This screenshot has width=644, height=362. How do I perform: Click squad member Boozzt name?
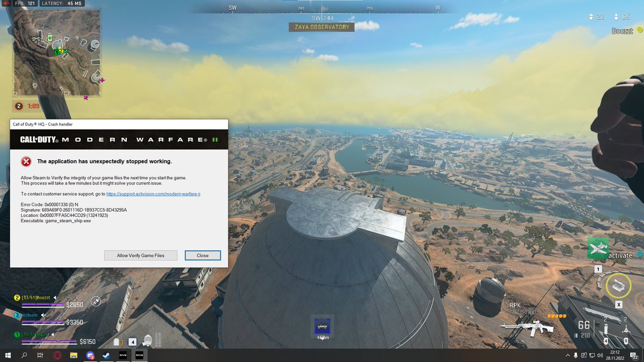coord(35,298)
